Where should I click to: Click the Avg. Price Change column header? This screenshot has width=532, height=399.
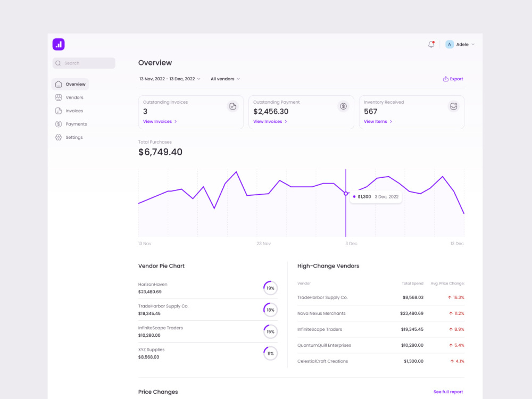point(447,284)
